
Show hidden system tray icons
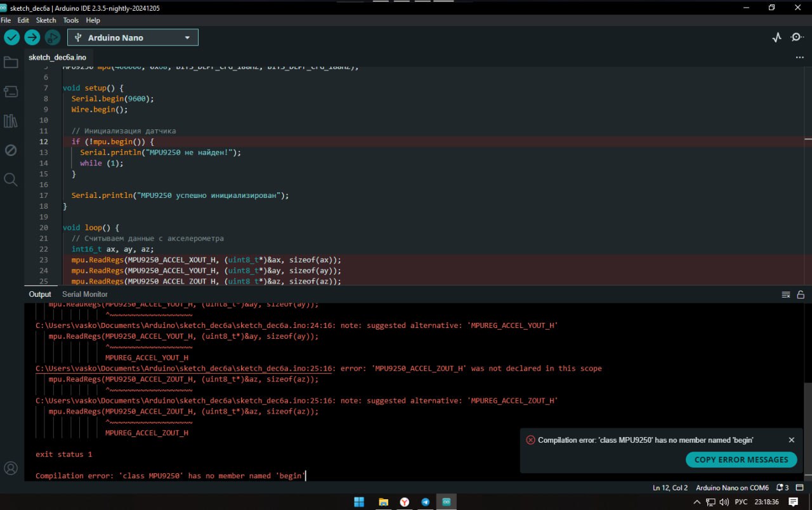tap(697, 502)
